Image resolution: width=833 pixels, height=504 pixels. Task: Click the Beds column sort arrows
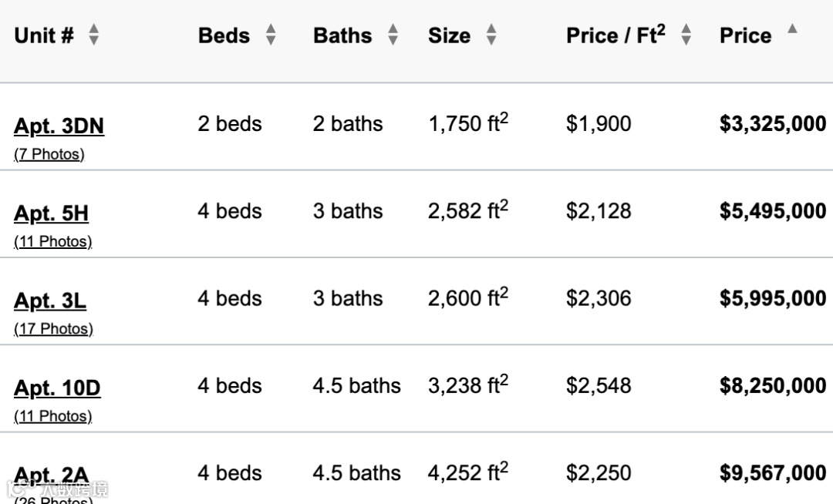(x=271, y=35)
